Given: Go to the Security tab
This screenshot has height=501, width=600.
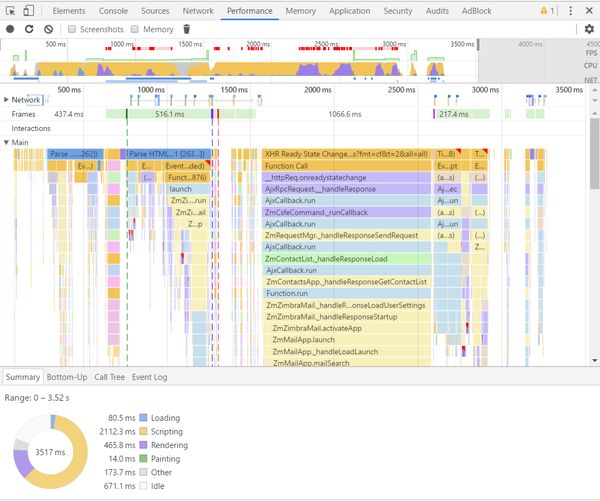Looking at the screenshot, I should [398, 11].
